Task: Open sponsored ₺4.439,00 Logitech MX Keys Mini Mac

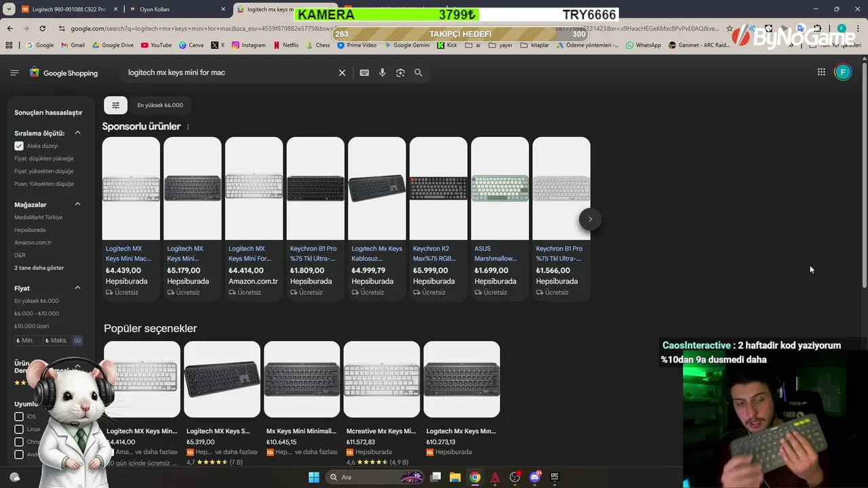Action: pos(131,218)
